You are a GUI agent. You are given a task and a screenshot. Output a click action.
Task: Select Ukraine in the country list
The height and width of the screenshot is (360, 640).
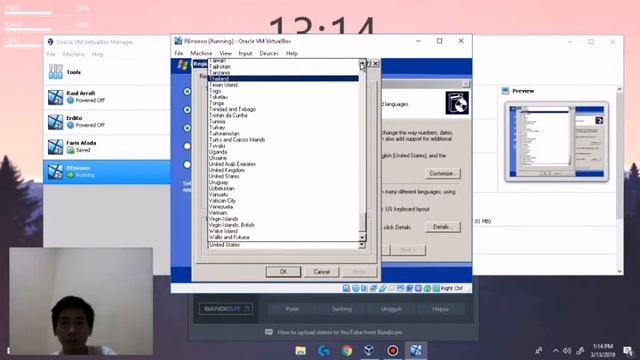[x=283, y=158]
